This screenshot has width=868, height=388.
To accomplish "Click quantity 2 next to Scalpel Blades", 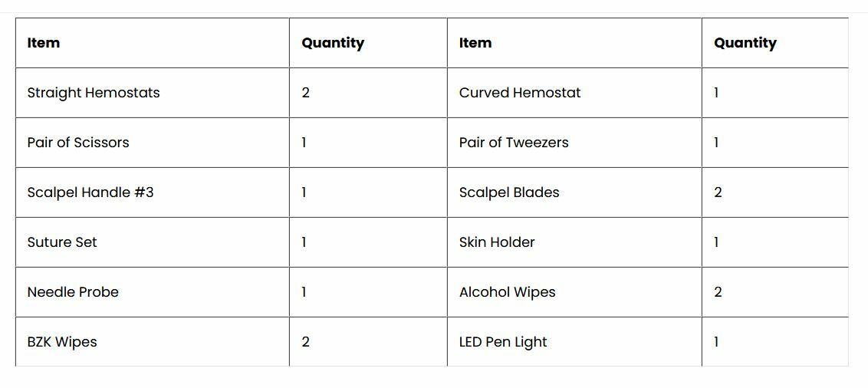I will 718,192.
